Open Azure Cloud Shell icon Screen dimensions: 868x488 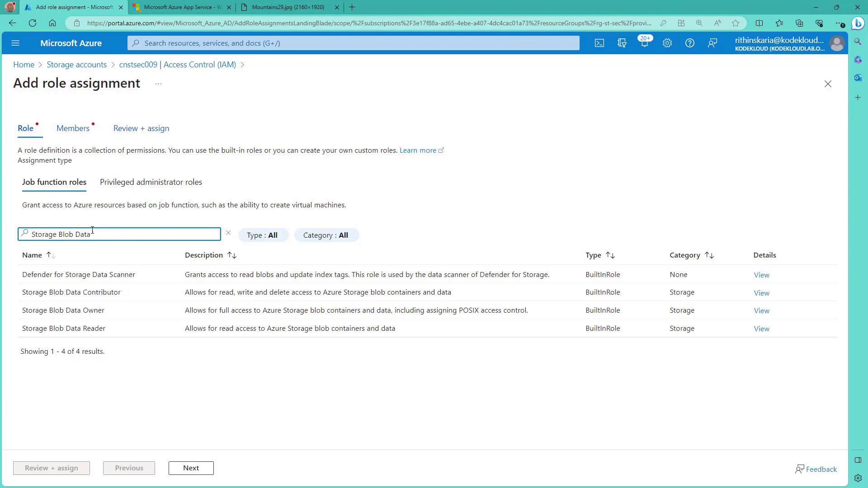click(x=599, y=43)
